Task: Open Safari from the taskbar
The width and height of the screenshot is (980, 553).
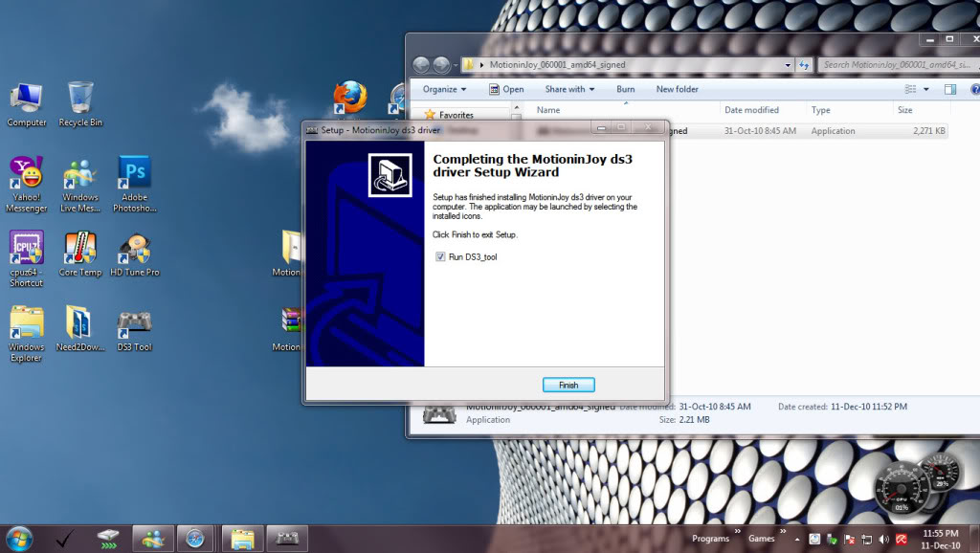Action: pos(195,538)
